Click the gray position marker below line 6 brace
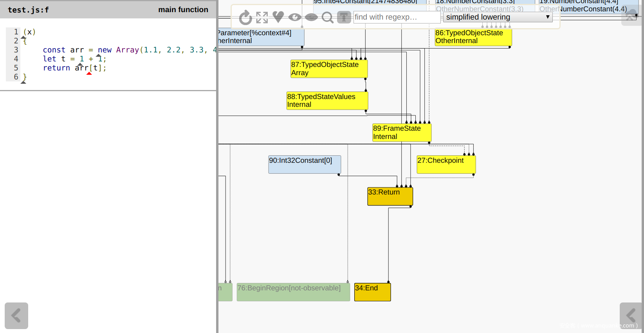The image size is (644, 333). (23, 82)
